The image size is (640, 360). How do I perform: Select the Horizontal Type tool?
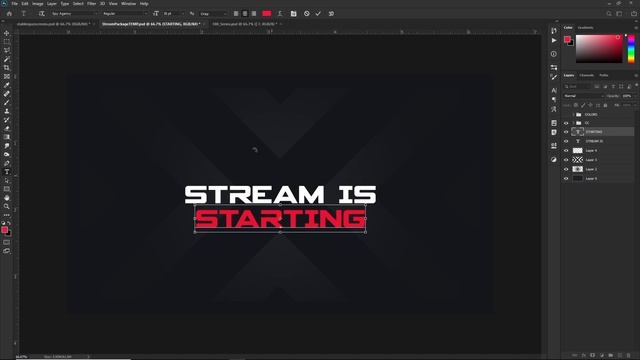[x=7, y=172]
